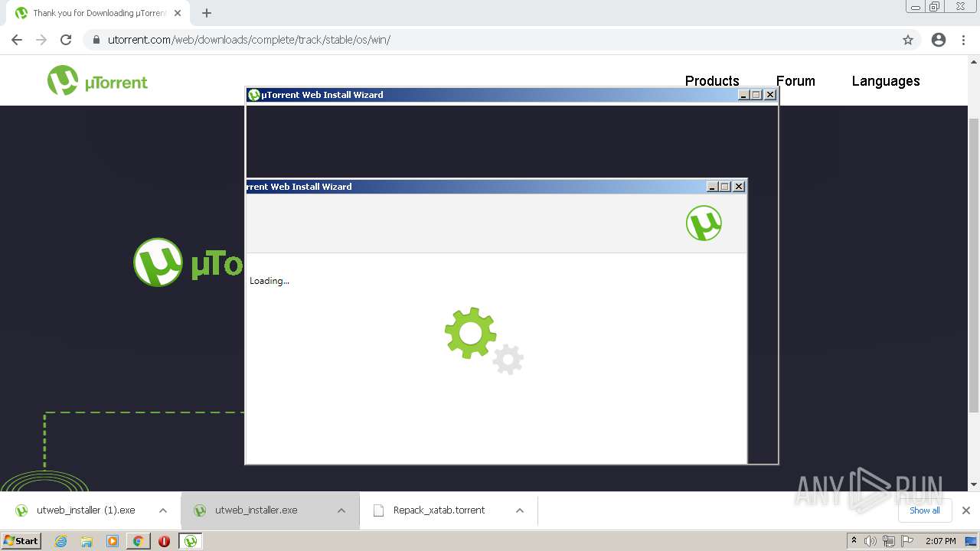Restore down the Chrome browser window
This screenshot has width=980, height=551.
point(935,7)
